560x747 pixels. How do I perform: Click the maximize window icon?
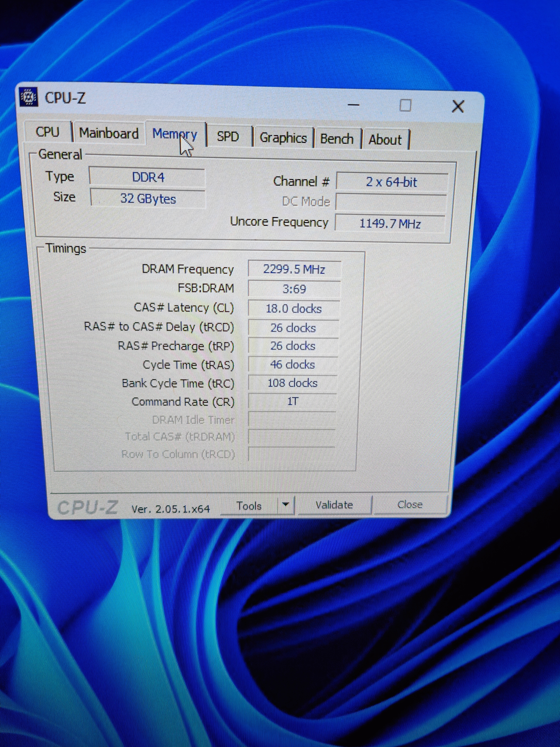coord(405,105)
